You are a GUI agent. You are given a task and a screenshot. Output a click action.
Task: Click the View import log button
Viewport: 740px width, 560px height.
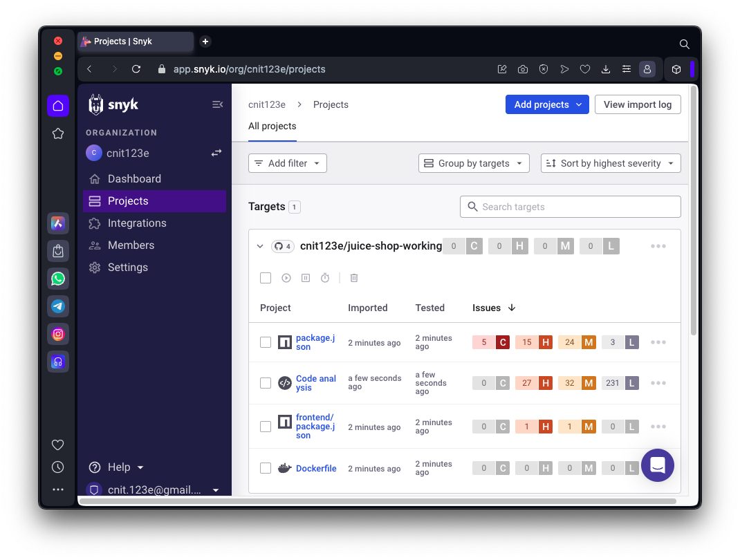638,104
